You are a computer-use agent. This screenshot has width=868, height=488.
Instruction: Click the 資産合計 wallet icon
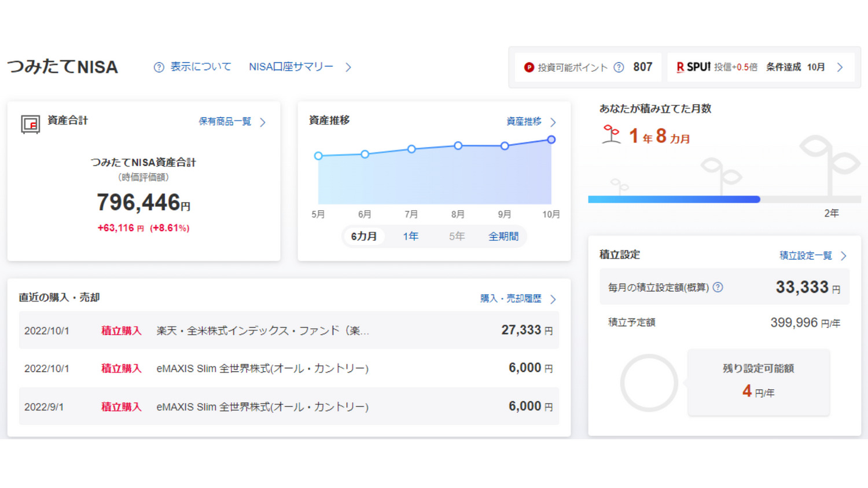30,124
